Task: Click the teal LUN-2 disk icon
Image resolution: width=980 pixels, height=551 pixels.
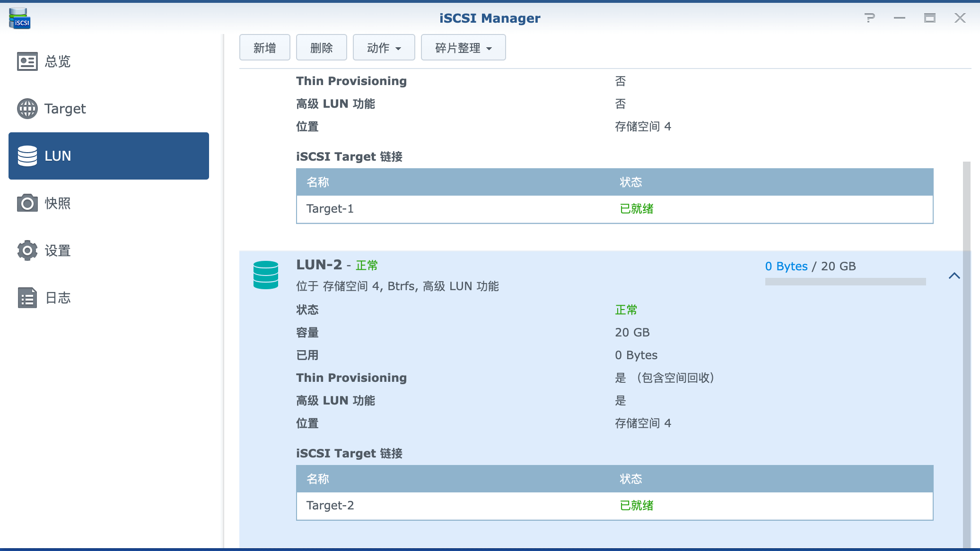Action: (265, 275)
